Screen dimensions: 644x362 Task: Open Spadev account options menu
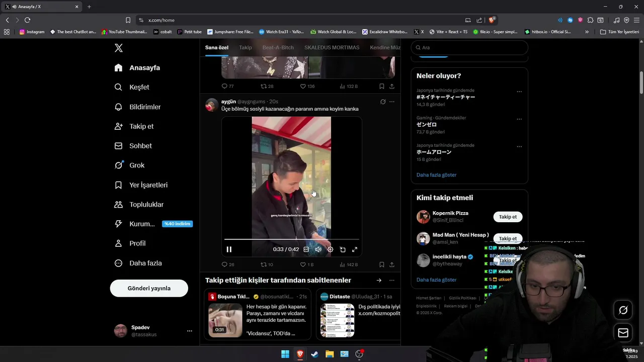coord(190,331)
